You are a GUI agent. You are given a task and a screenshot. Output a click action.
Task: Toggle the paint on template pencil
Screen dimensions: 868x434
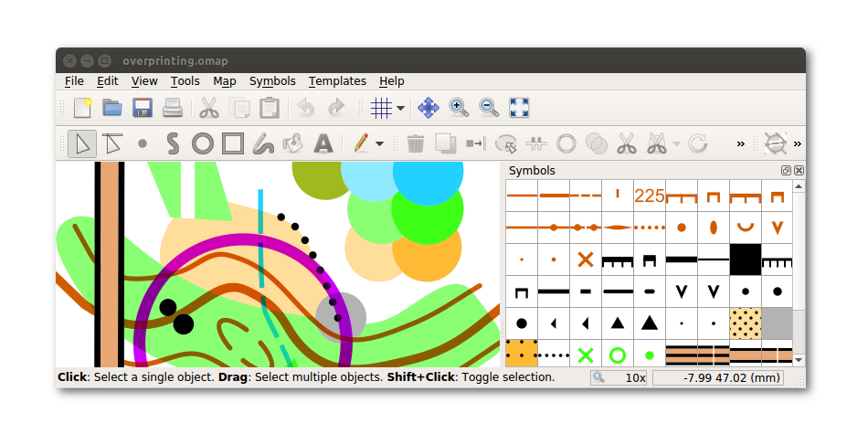pyautogui.click(x=360, y=144)
